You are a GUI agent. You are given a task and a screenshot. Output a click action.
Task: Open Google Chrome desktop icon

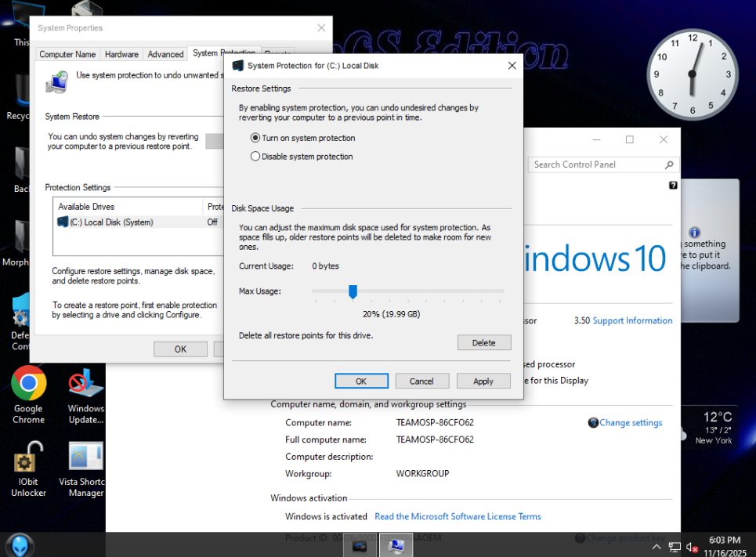28,395
